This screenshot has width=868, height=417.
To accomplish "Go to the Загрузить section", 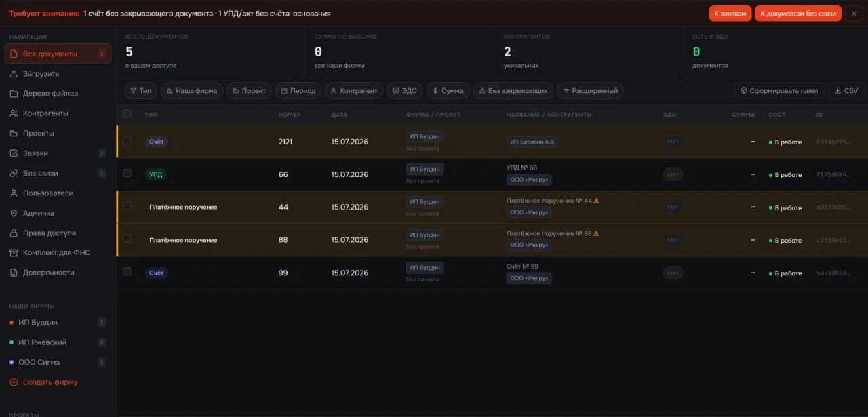I will pos(58,73).
